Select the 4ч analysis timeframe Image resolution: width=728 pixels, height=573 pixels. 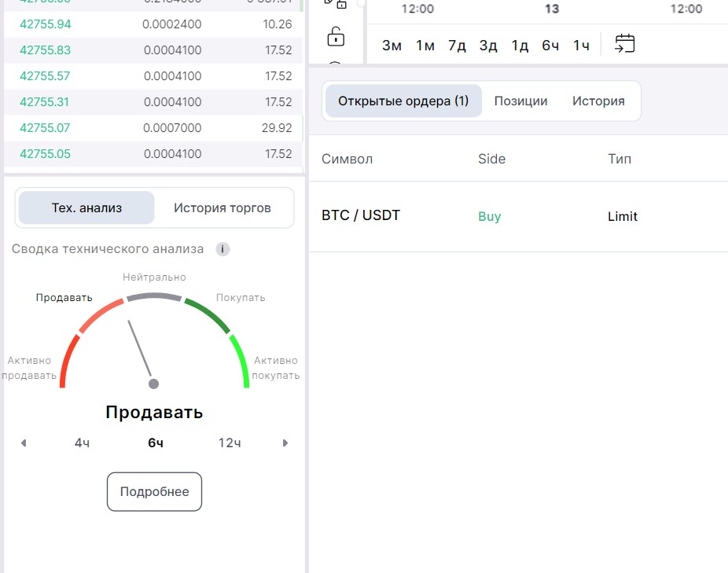click(x=82, y=443)
